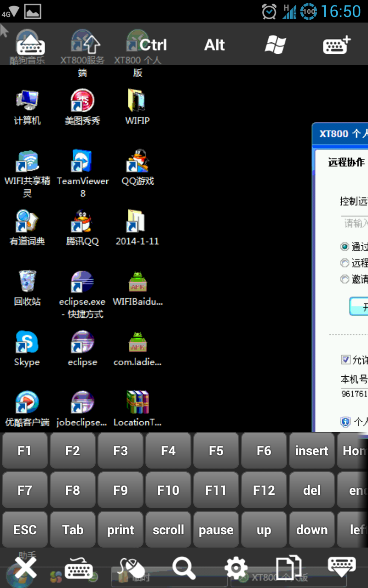Select the 美图秀秀 desktop shortcut

(82, 107)
